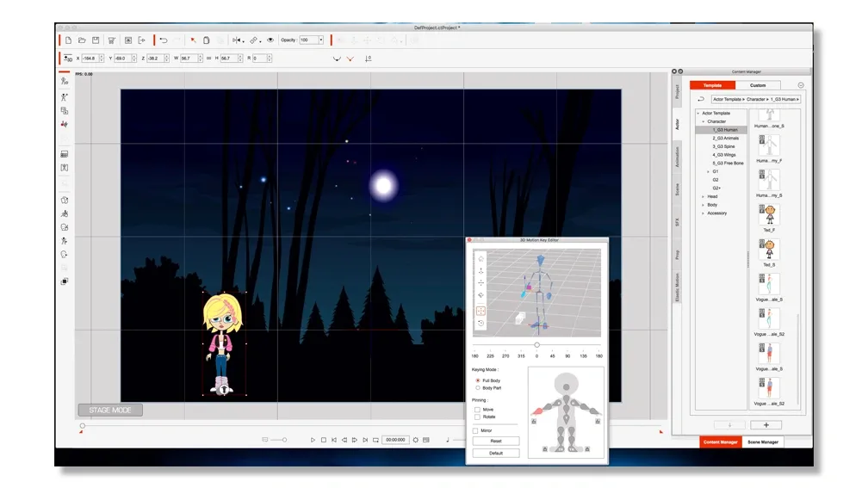Screen dimensions: 868x488
Task: Tick the Mirror checkbox
Action: click(x=475, y=430)
